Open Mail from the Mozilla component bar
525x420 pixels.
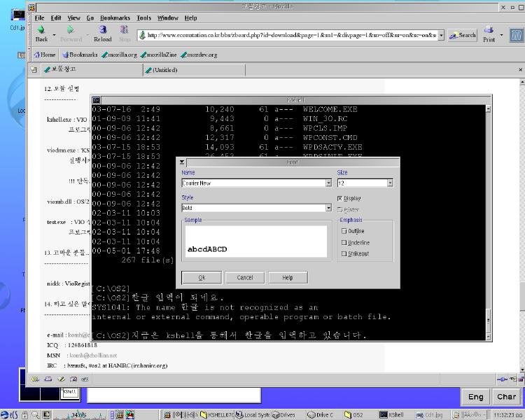click(48, 379)
